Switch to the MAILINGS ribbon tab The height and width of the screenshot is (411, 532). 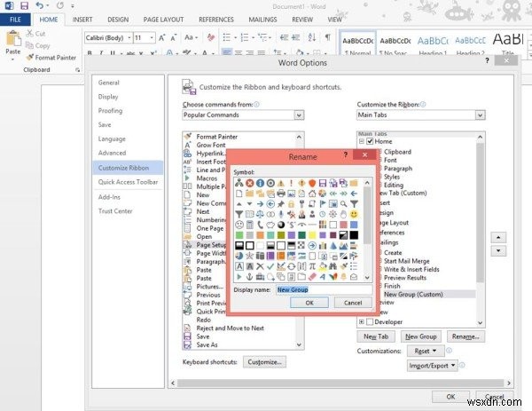click(x=262, y=20)
